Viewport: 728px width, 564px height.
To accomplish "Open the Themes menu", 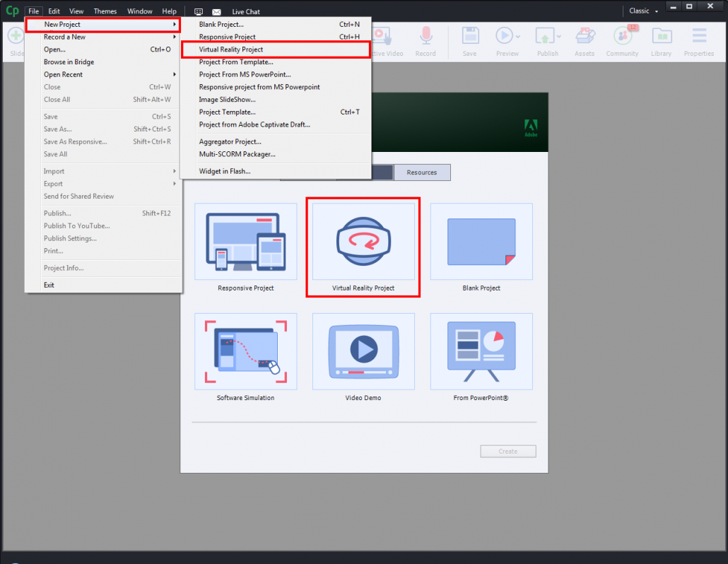I will click(x=105, y=11).
